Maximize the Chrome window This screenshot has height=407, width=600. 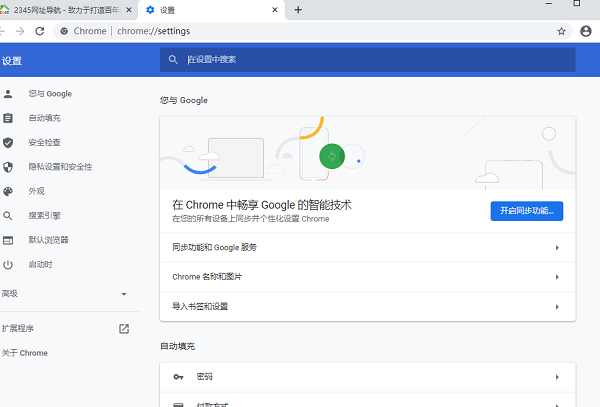[577, 3]
